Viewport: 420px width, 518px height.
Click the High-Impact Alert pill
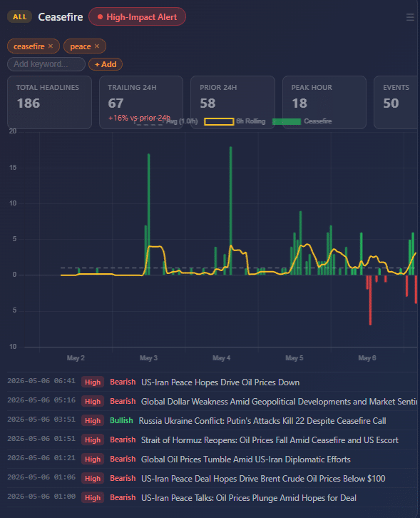137,17
